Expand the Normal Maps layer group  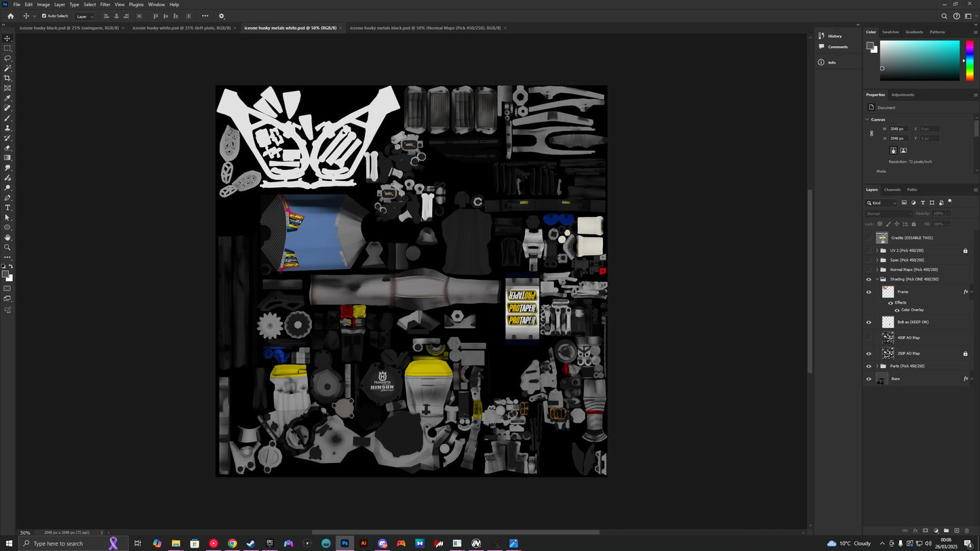coord(877,270)
